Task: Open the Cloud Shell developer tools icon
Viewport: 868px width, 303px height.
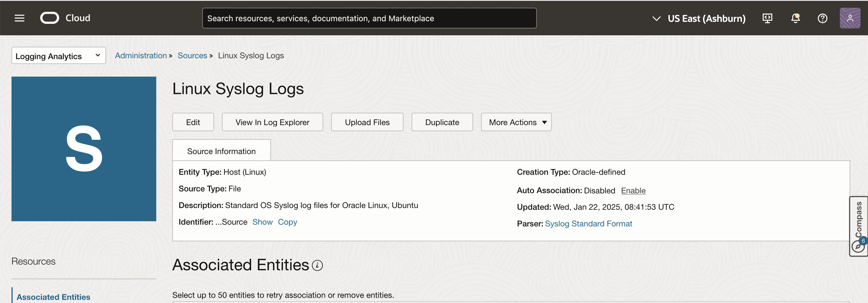Action: pos(767,18)
